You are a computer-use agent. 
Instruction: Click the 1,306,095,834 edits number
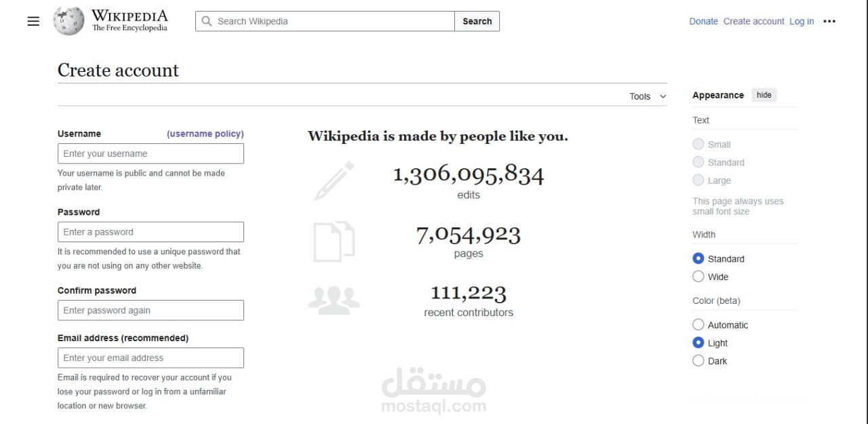pos(469,174)
